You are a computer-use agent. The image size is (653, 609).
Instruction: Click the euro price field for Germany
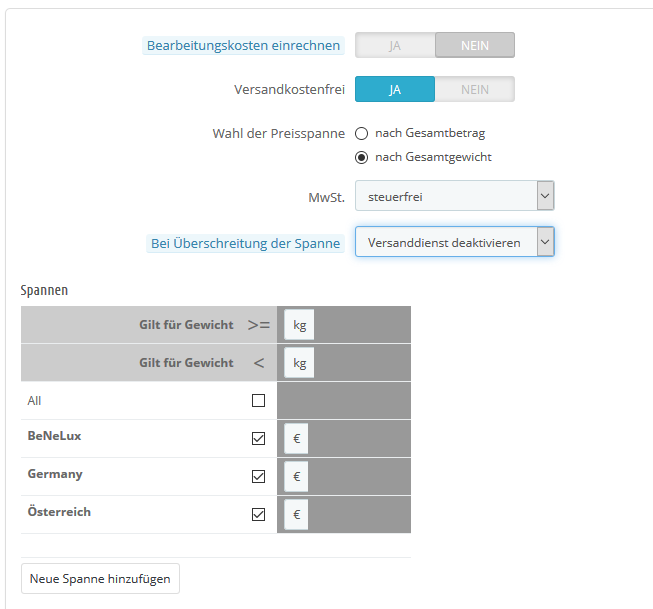pyautogui.click(x=297, y=476)
